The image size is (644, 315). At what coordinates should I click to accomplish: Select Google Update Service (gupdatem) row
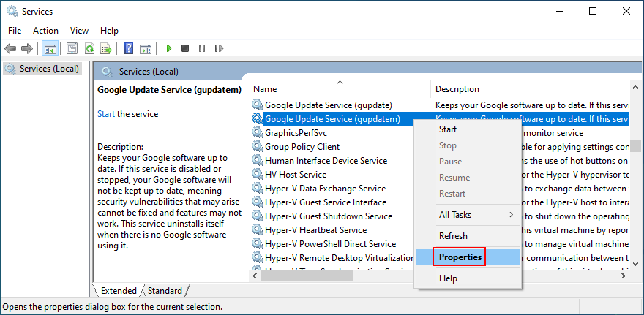click(440, 118)
